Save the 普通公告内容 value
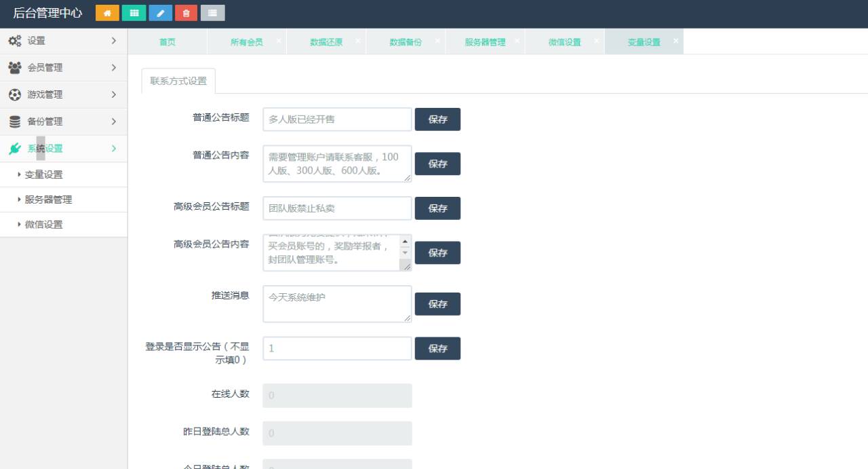Image resolution: width=868 pixels, height=469 pixels. pos(437,164)
